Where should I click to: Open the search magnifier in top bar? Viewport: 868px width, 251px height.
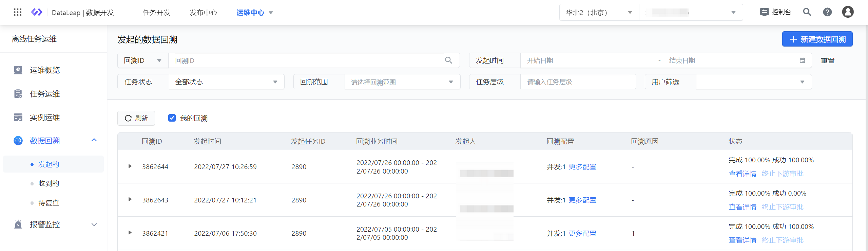pyautogui.click(x=807, y=12)
